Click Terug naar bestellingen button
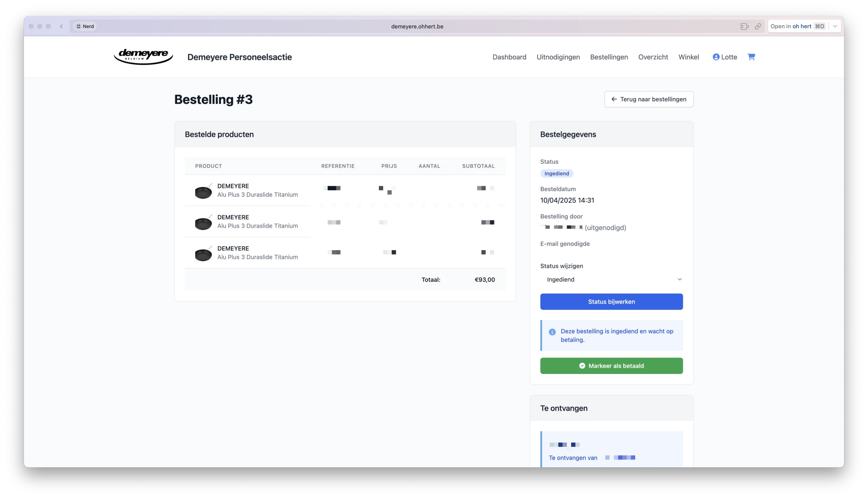The image size is (868, 499). click(x=648, y=99)
